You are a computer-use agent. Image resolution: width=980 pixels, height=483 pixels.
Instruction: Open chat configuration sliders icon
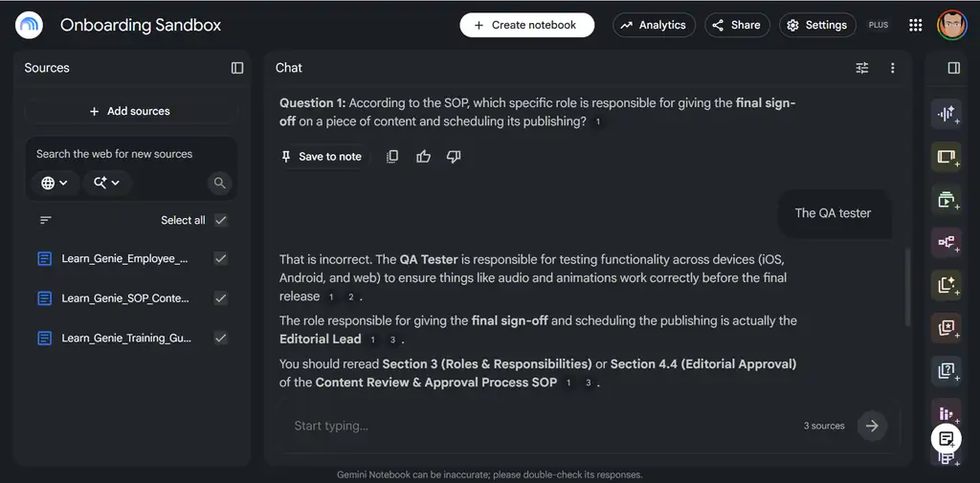862,68
